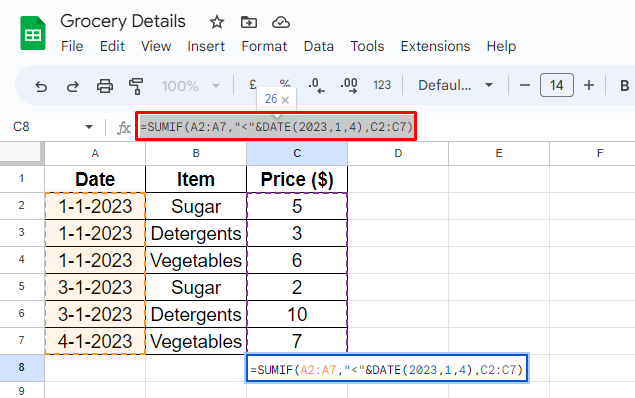The width and height of the screenshot is (635, 398).
Task: Print the spreadsheet using printer icon
Action: [x=104, y=86]
